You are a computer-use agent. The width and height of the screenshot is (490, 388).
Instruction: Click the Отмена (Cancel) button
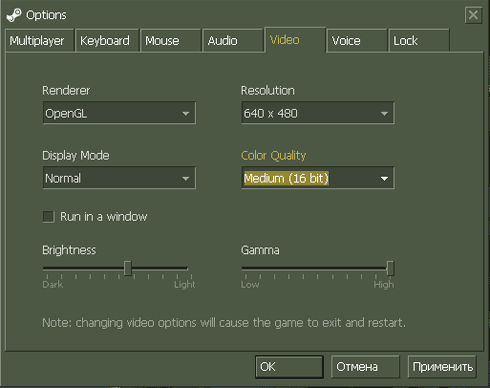pyautogui.click(x=365, y=367)
